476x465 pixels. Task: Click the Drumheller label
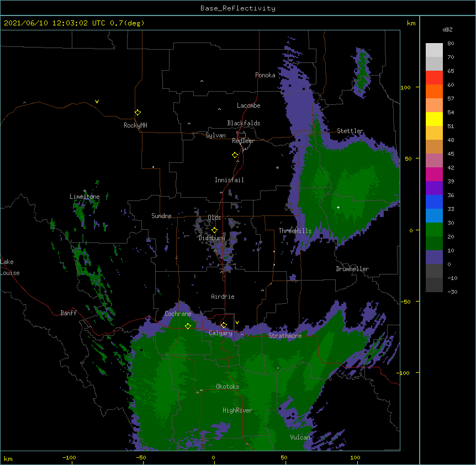click(352, 269)
